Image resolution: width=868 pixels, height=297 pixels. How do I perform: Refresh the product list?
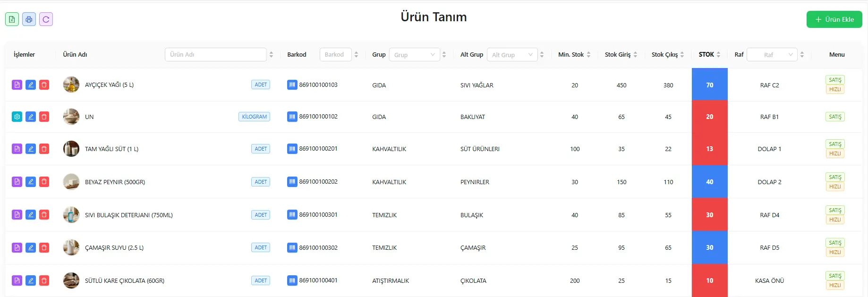tap(46, 19)
